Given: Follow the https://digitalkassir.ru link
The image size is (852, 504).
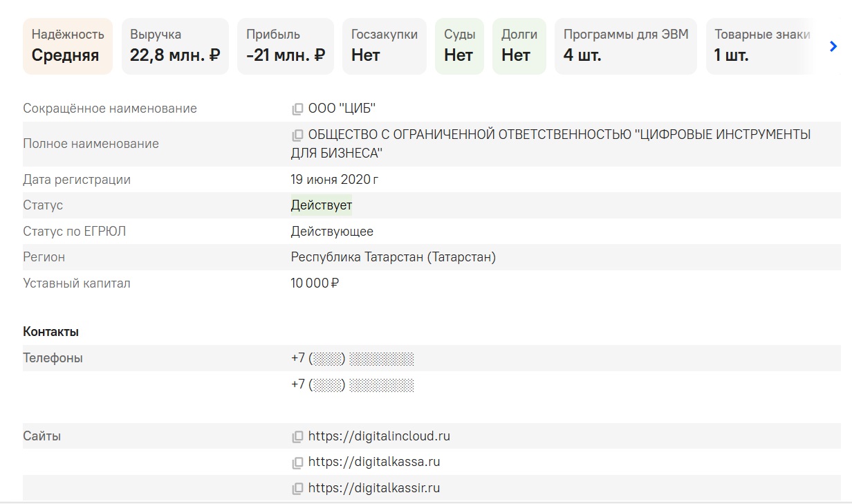Looking at the screenshot, I should tap(374, 488).
